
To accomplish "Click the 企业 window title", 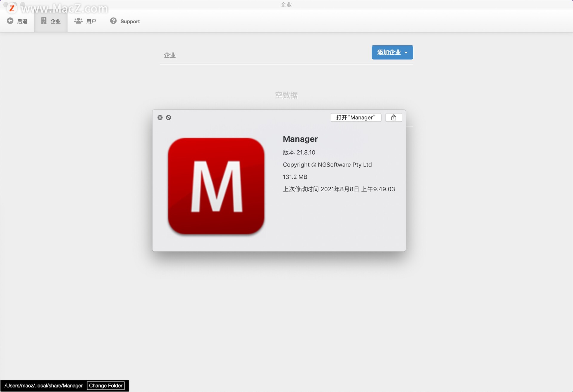I will tap(286, 4).
